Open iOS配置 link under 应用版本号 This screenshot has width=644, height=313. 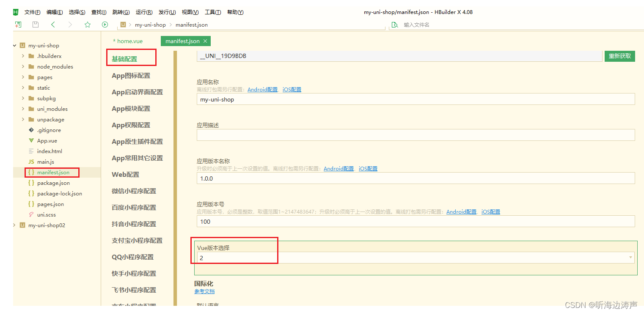tap(491, 211)
